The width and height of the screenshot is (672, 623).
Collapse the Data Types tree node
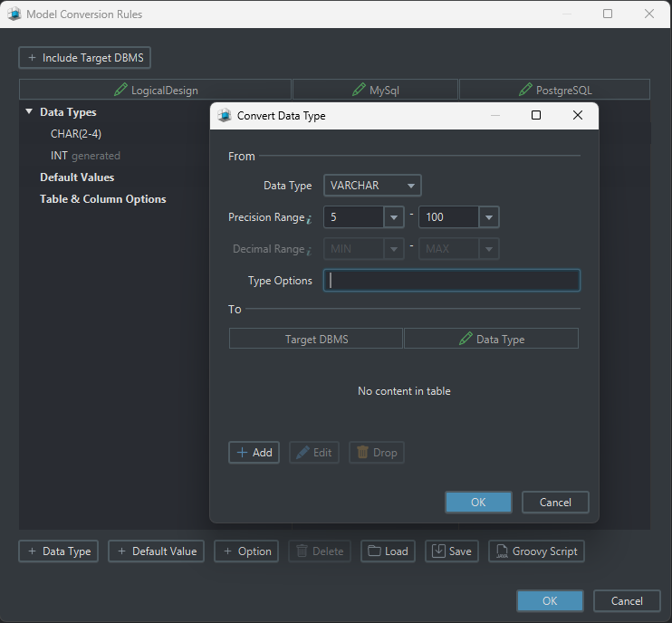tap(29, 111)
